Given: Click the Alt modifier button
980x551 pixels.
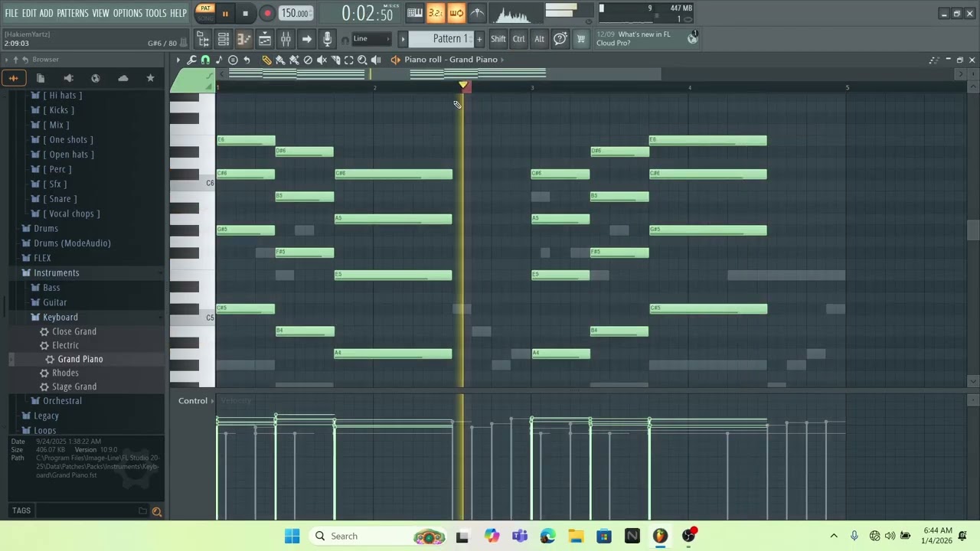Looking at the screenshot, I should click(539, 39).
